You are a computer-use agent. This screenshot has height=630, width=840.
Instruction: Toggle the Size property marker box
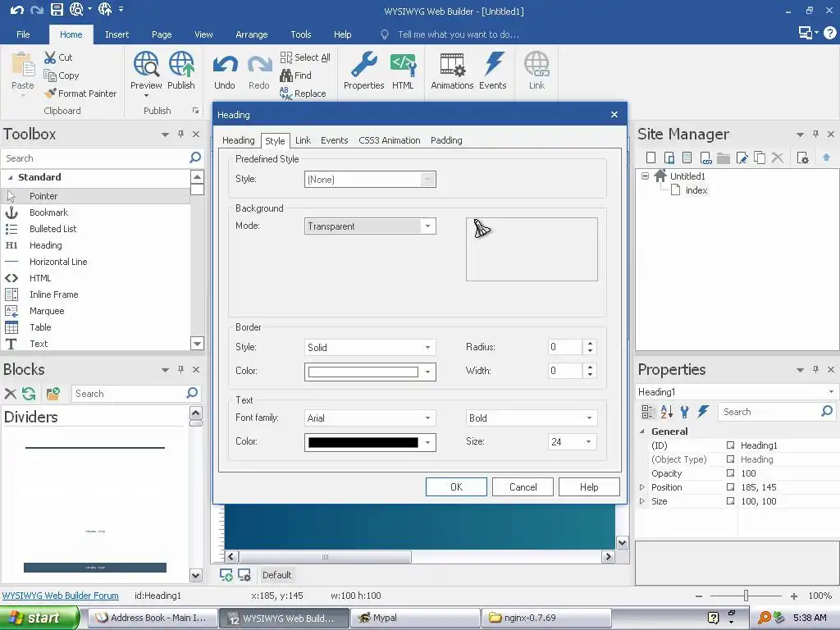730,501
